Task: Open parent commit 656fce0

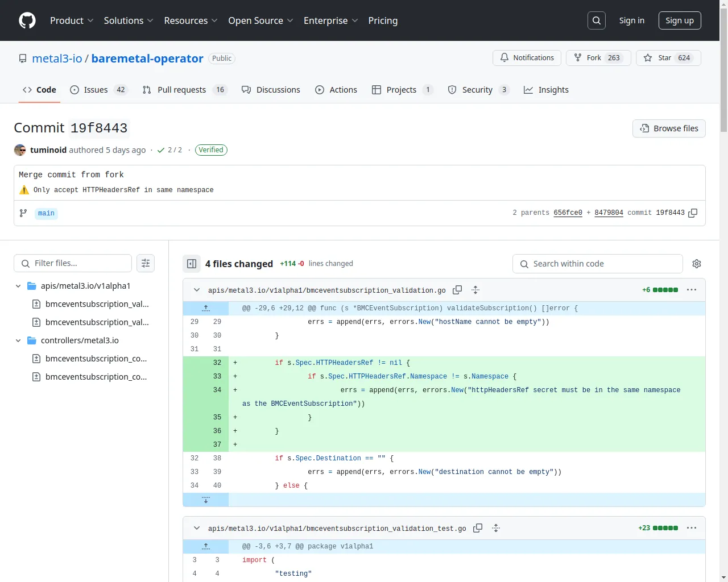Action: [568, 213]
